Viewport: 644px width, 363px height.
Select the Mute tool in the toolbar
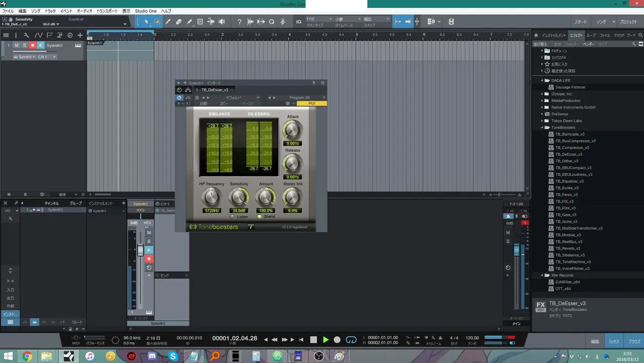[200, 22]
